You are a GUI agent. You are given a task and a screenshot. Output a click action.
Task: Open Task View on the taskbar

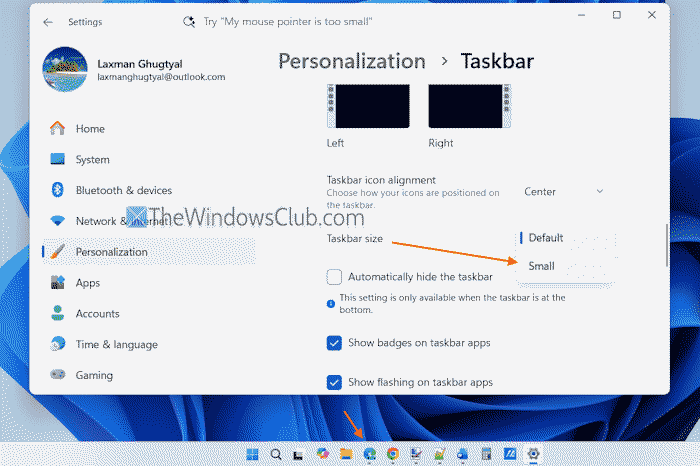298,455
